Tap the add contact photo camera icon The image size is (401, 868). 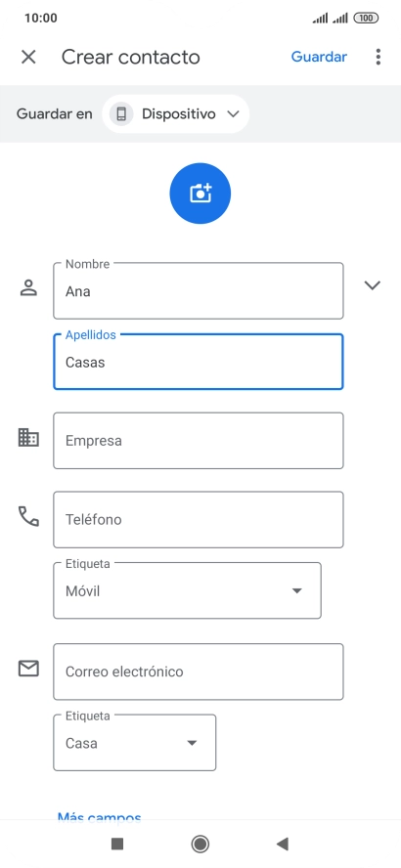pos(200,194)
